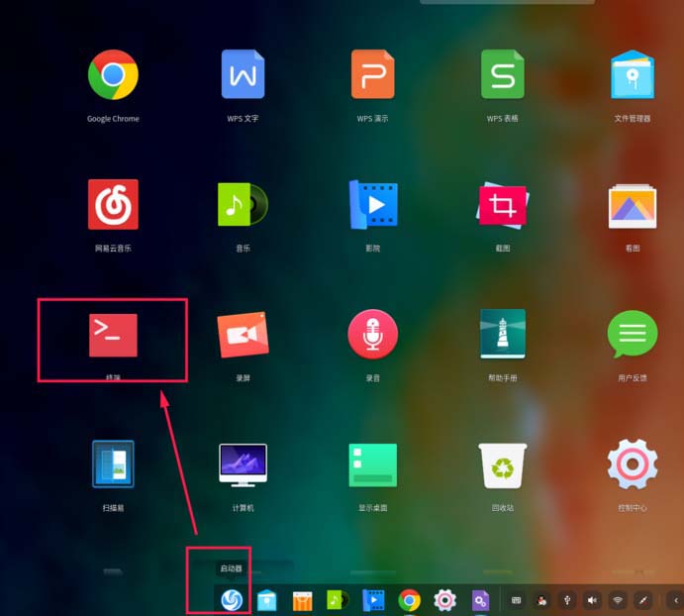This screenshot has height=616, width=684.
Task: Open the 音乐 music player in grid
Action: 243,204
